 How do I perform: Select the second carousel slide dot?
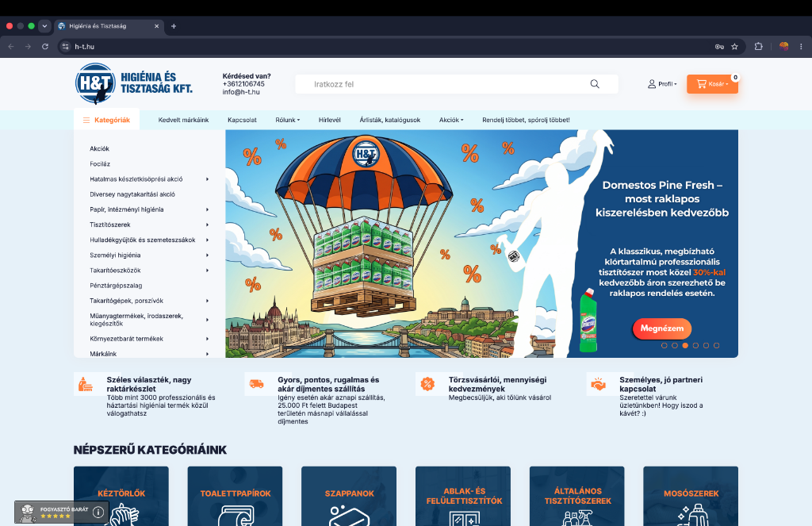pyautogui.click(x=675, y=345)
